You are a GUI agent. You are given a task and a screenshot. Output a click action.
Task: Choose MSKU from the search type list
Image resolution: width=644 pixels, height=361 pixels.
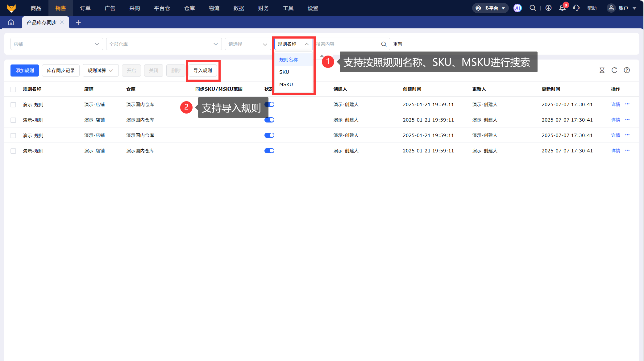(286, 84)
